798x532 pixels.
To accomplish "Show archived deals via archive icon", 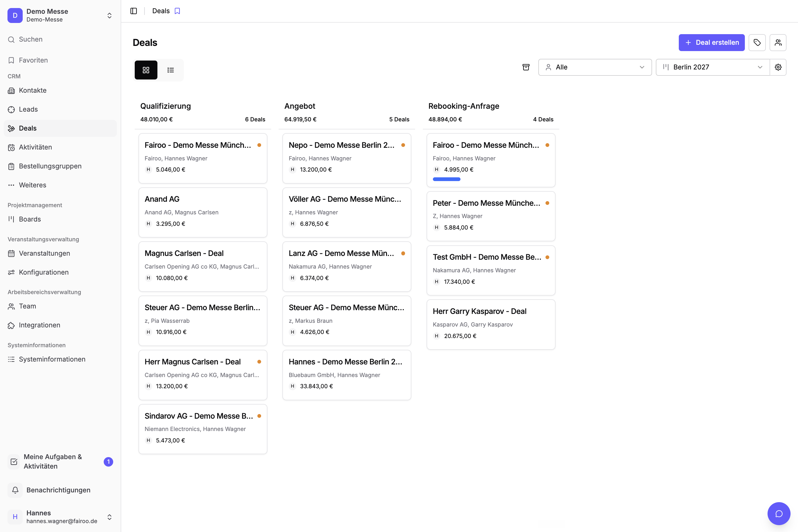I will coord(526,67).
